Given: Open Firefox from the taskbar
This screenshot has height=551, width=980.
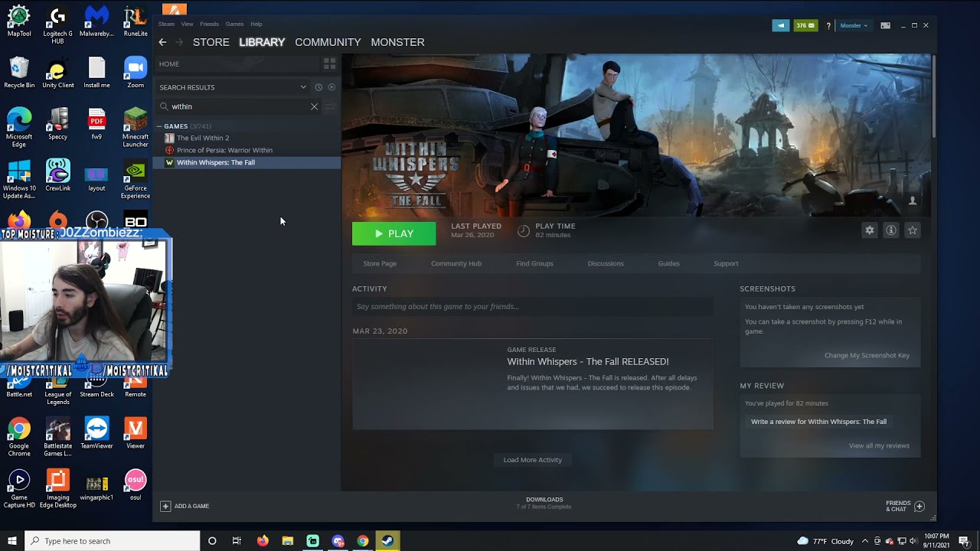Looking at the screenshot, I should point(263,541).
